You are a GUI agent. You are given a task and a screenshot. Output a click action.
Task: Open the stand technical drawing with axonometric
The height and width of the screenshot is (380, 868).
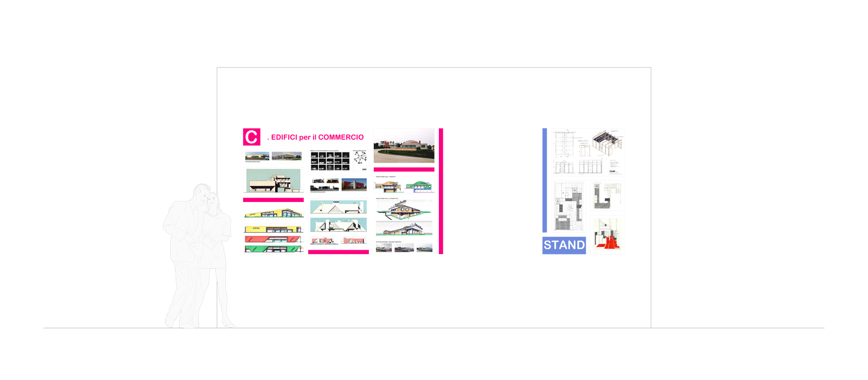click(589, 152)
